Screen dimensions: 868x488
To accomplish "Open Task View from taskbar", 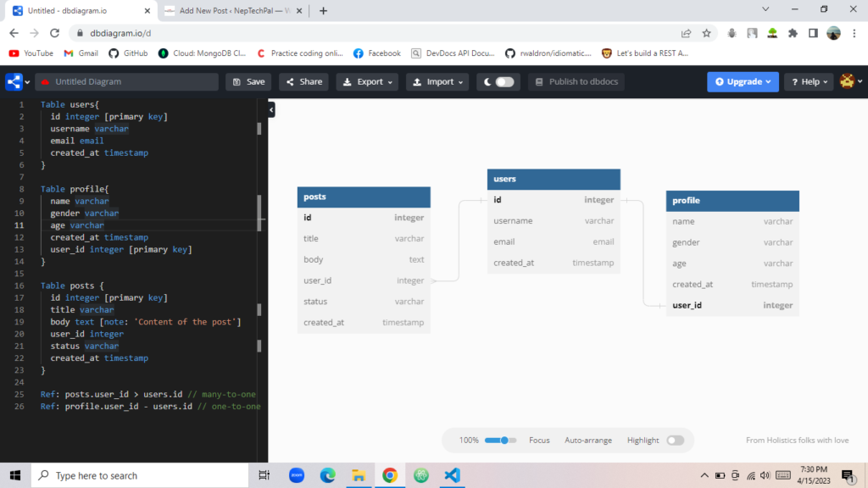I will (x=264, y=475).
